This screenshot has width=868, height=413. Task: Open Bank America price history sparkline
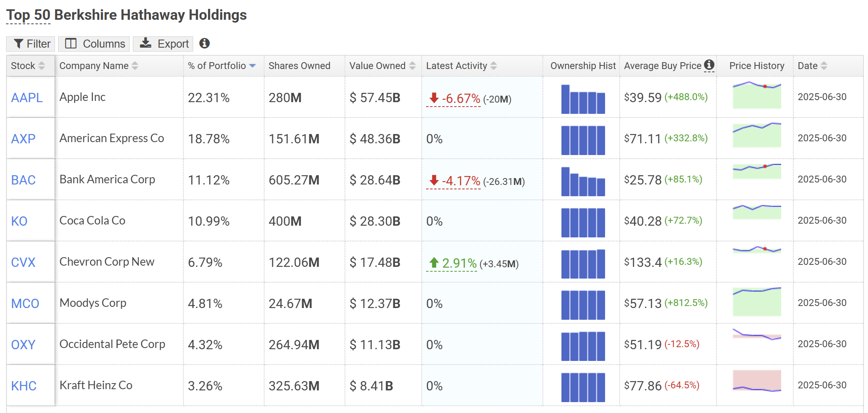point(757,171)
